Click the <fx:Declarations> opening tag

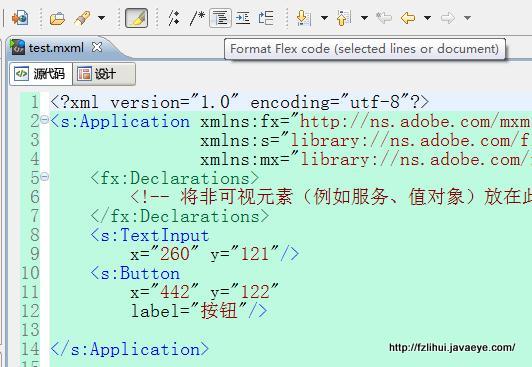click(x=175, y=178)
